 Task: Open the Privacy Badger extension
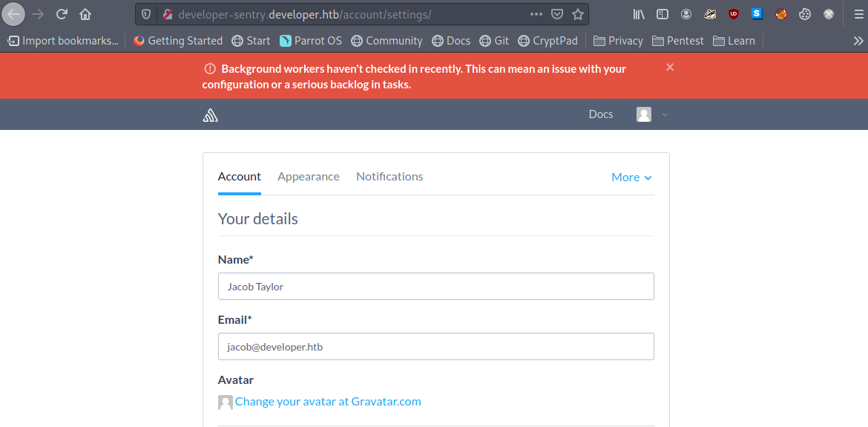pyautogui.click(x=710, y=14)
